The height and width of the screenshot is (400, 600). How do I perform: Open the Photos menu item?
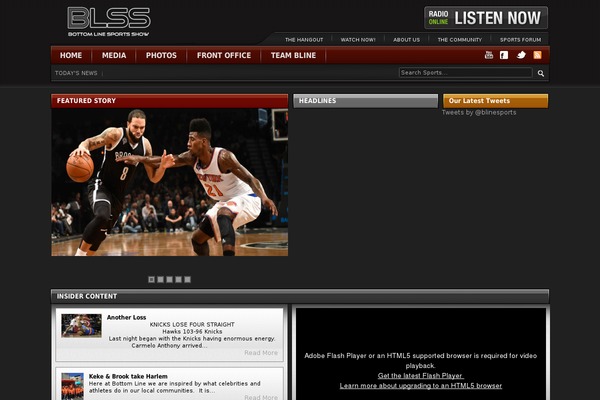tap(161, 56)
